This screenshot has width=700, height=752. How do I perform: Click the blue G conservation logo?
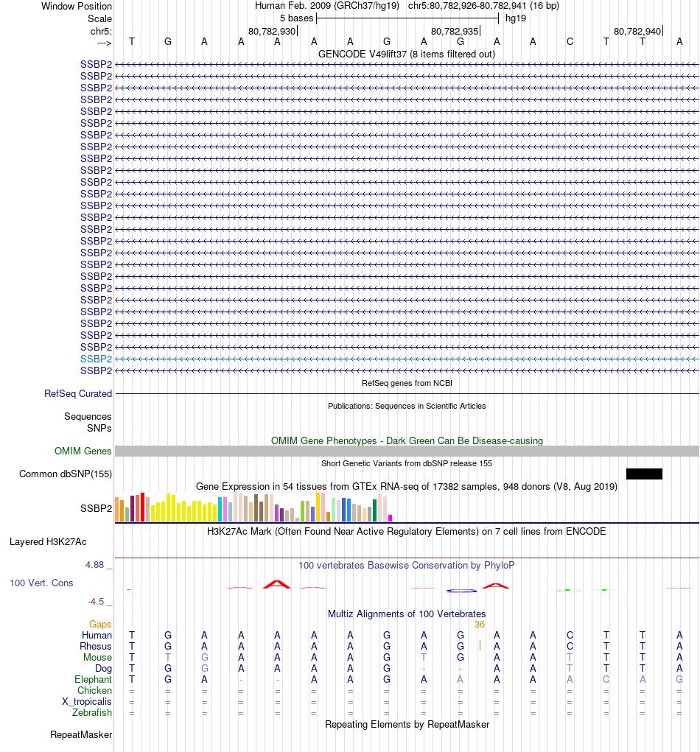pyautogui.click(x=461, y=591)
